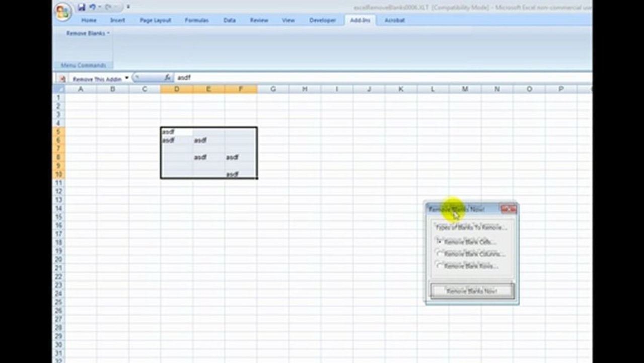Select row 10 header
This screenshot has width=644, height=363.
(58, 174)
